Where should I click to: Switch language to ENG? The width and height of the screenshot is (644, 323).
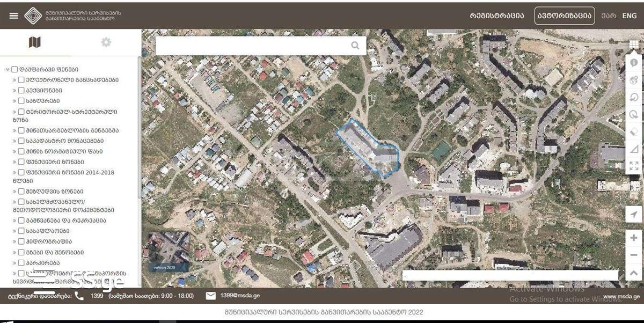click(630, 16)
